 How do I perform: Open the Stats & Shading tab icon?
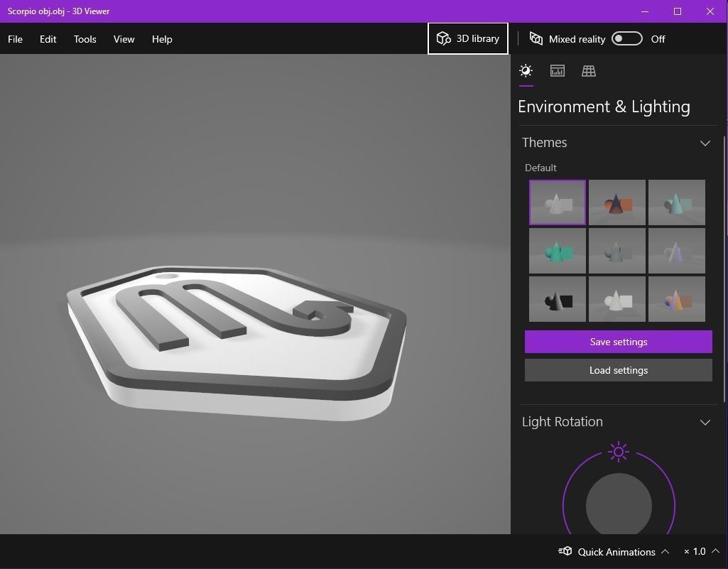click(557, 70)
